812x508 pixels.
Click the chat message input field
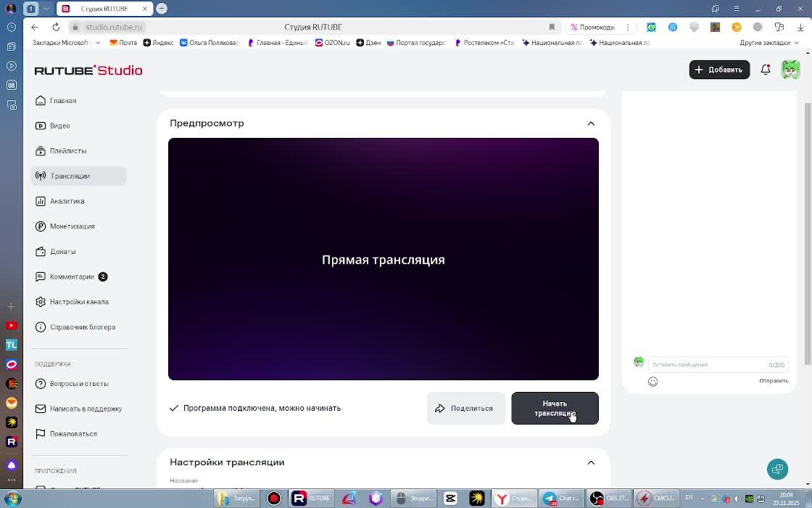click(718, 364)
